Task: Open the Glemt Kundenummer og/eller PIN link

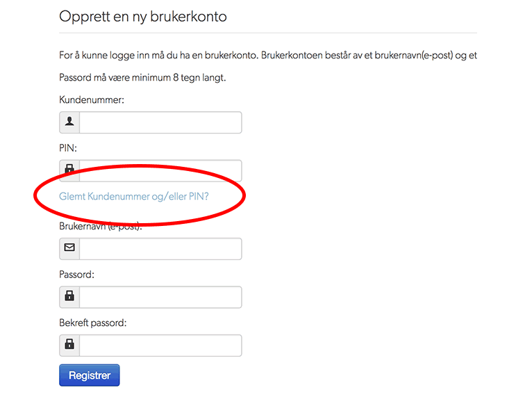Action: pos(133,196)
